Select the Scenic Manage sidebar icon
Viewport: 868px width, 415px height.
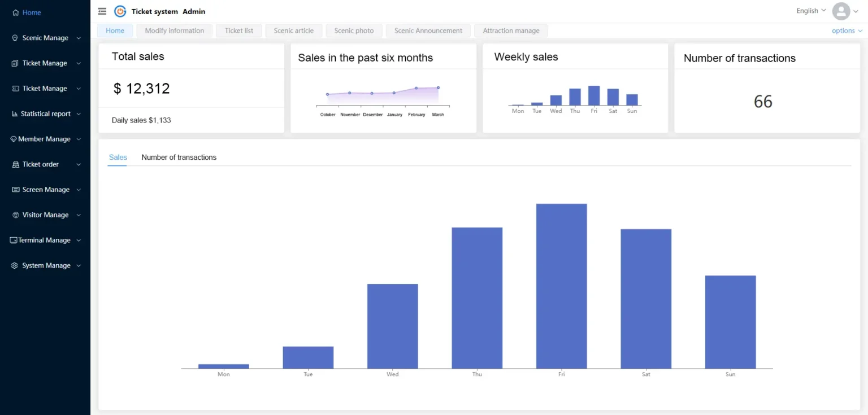click(14, 38)
